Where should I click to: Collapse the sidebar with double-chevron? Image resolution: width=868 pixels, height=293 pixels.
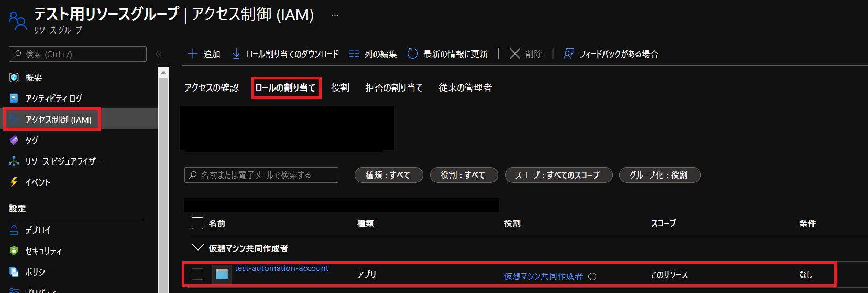point(159,54)
